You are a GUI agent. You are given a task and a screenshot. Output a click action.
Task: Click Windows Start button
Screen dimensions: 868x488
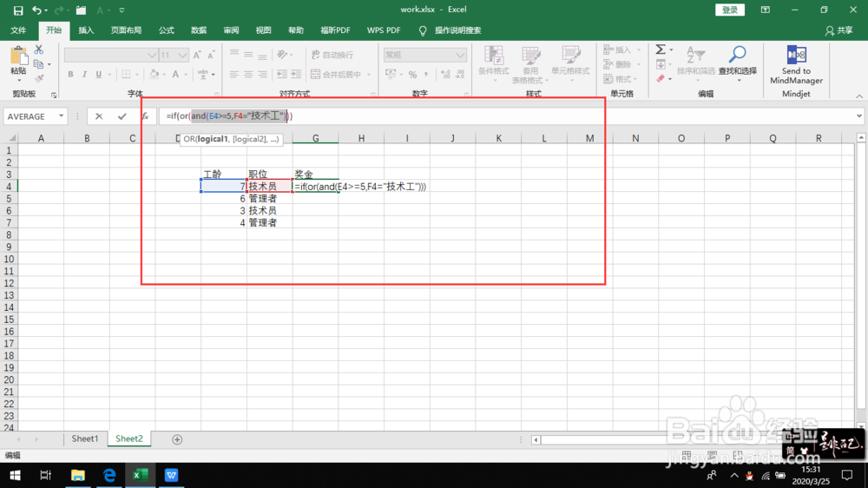tap(15, 475)
